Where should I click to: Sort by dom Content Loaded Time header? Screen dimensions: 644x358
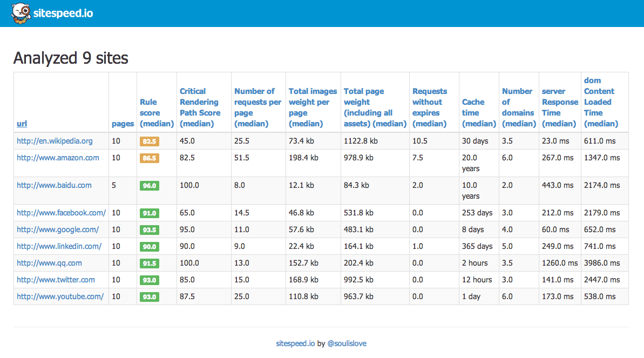601,103
